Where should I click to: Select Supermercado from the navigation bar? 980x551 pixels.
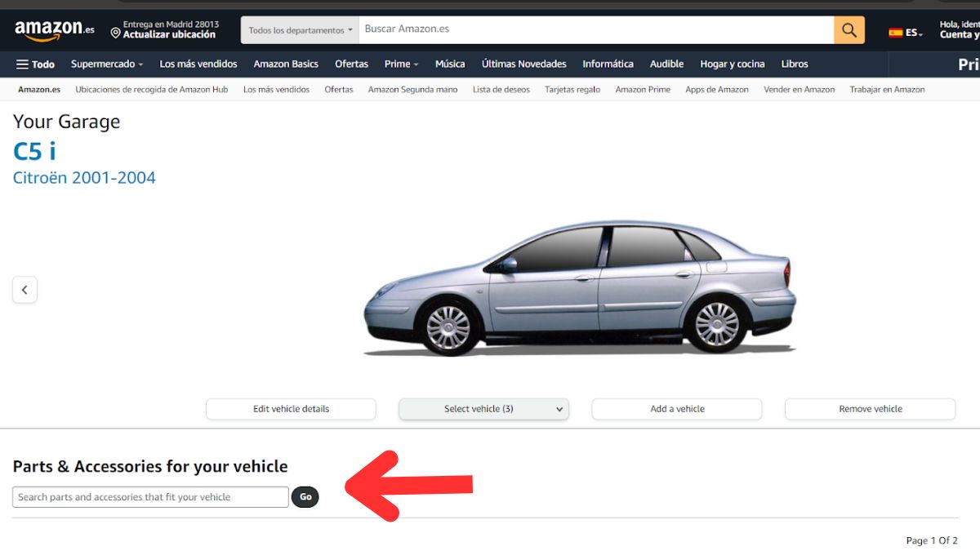(101, 64)
